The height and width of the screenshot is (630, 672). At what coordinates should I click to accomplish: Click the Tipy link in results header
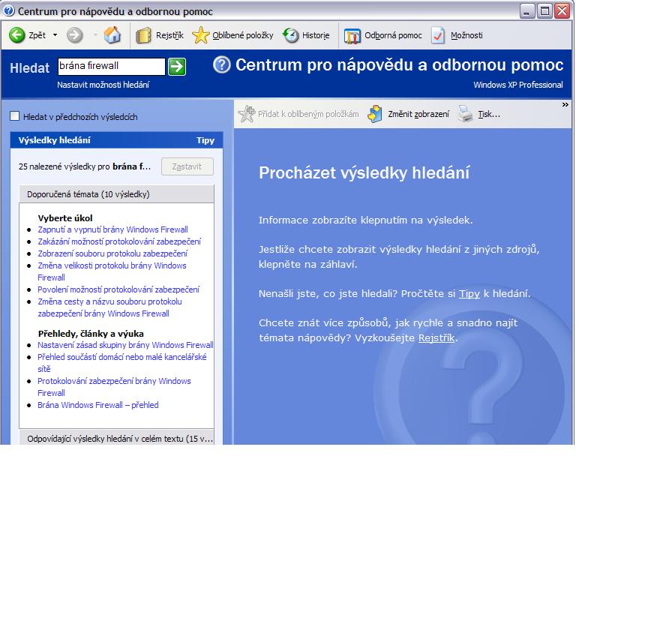coord(205,140)
